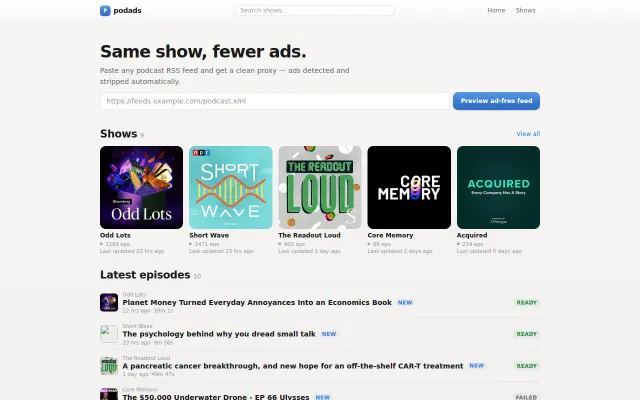The image size is (640, 400).
Task: Click READY status for pancreatic cancer episode
Action: tap(527, 366)
